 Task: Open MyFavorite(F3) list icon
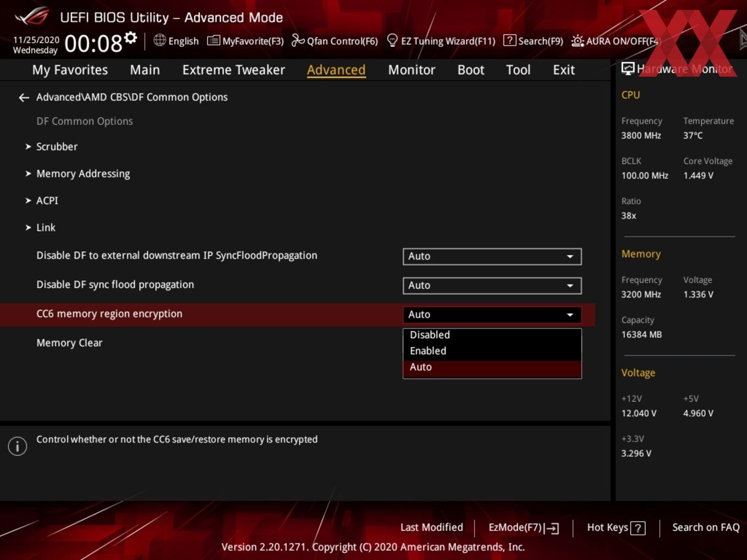(x=214, y=41)
